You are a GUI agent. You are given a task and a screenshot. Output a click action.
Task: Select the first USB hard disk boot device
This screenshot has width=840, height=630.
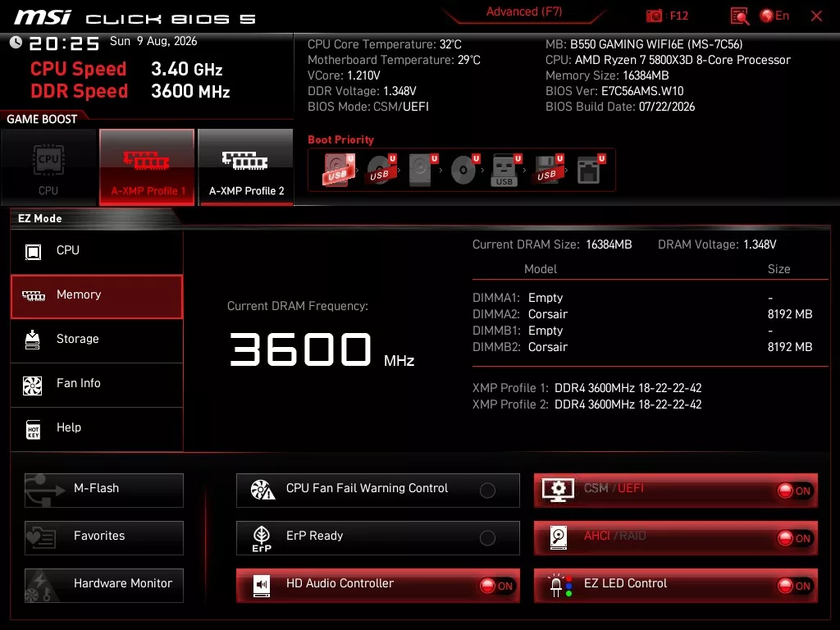coord(338,170)
